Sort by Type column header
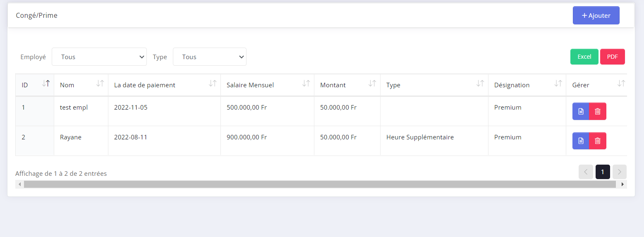 click(480, 84)
